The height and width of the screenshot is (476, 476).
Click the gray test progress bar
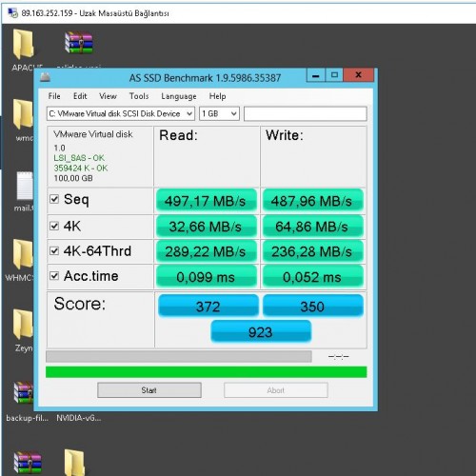click(179, 356)
